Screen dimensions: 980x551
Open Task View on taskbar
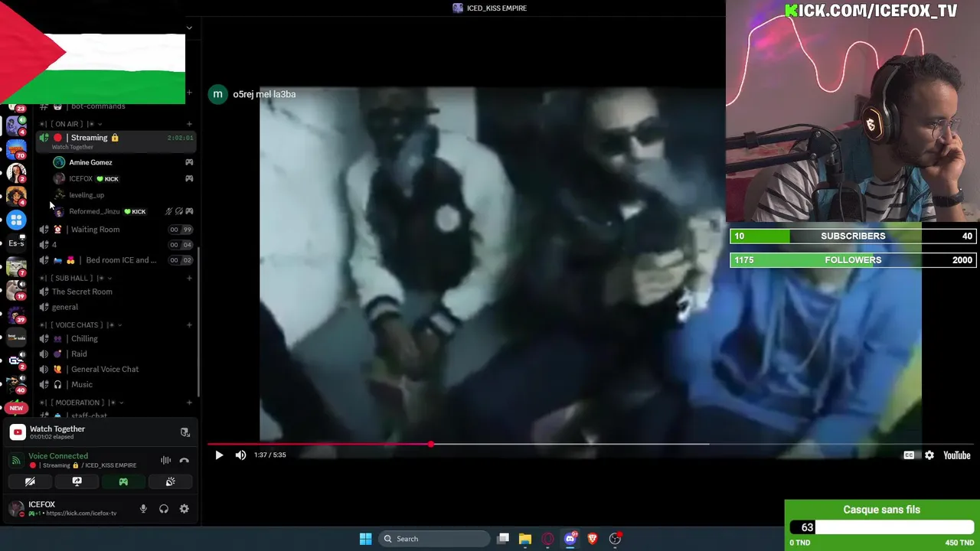503,539
